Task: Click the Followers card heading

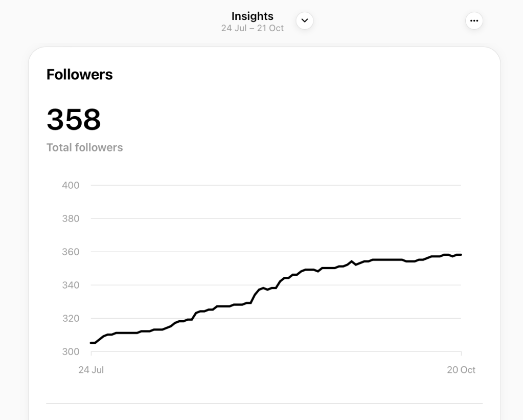Action: pyautogui.click(x=80, y=75)
